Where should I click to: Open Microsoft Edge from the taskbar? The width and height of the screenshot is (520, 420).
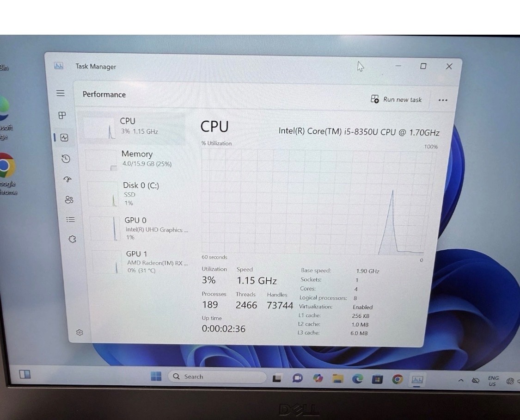tap(357, 378)
